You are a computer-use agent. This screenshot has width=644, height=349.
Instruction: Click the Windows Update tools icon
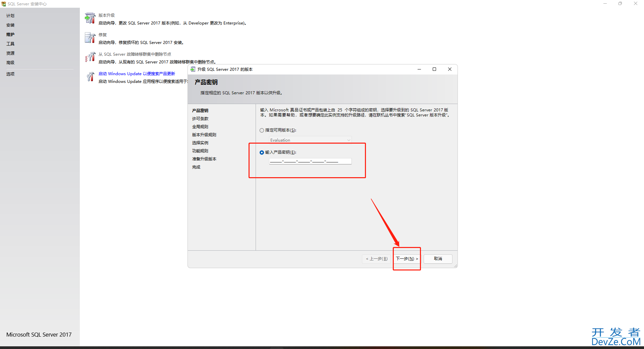pyautogui.click(x=90, y=77)
